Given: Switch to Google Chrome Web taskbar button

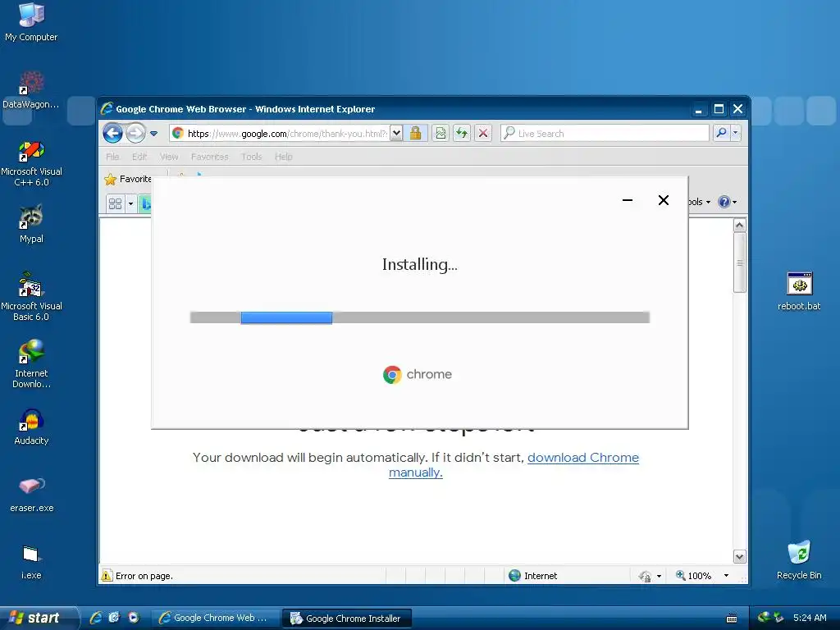Looking at the screenshot, I should 215,619.
